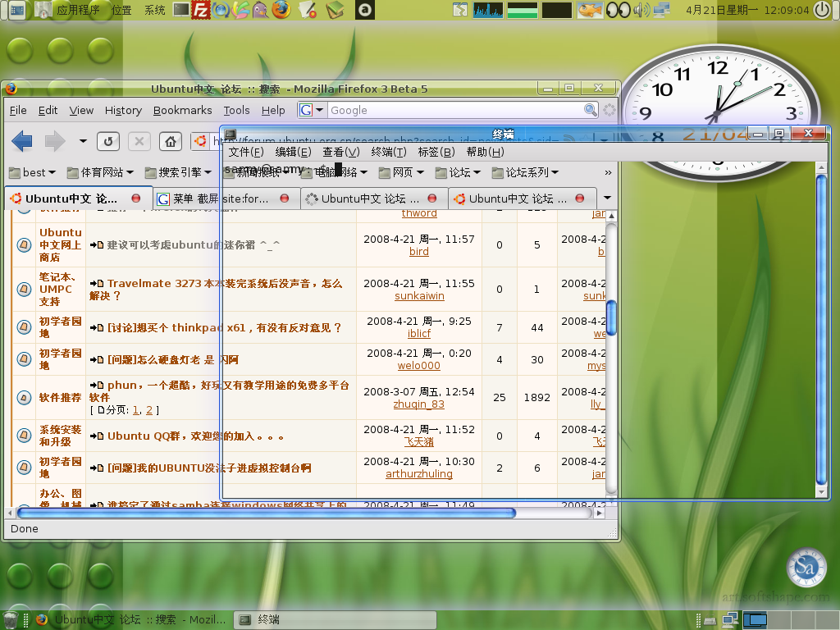Open terminal 帮助(H) menu
The height and width of the screenshot is (630, 840).
[x=486, y=152]
